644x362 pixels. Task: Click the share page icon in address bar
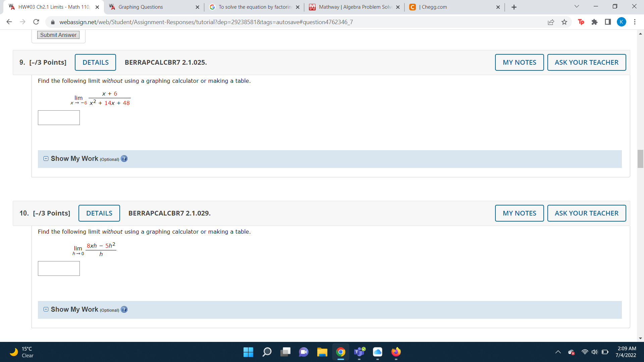click(x=551, y=22)
